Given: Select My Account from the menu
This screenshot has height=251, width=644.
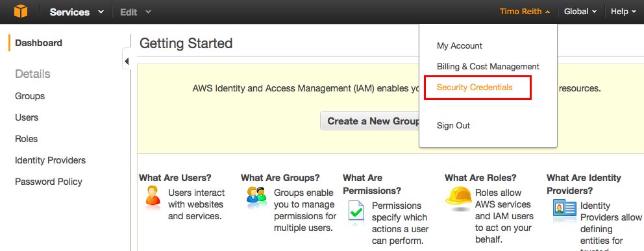Looking at the screenshot, I should coord(460,45).
